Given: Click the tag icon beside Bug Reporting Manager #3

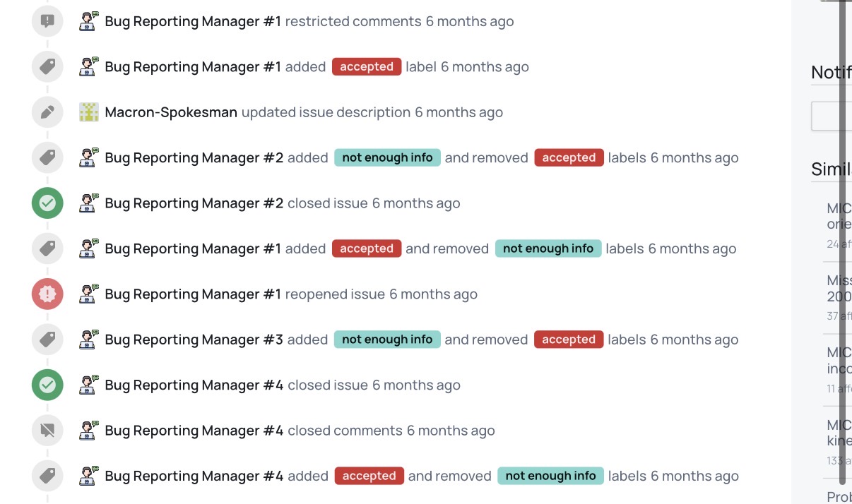Looking at the screenshot, I should tap(47, 340).
